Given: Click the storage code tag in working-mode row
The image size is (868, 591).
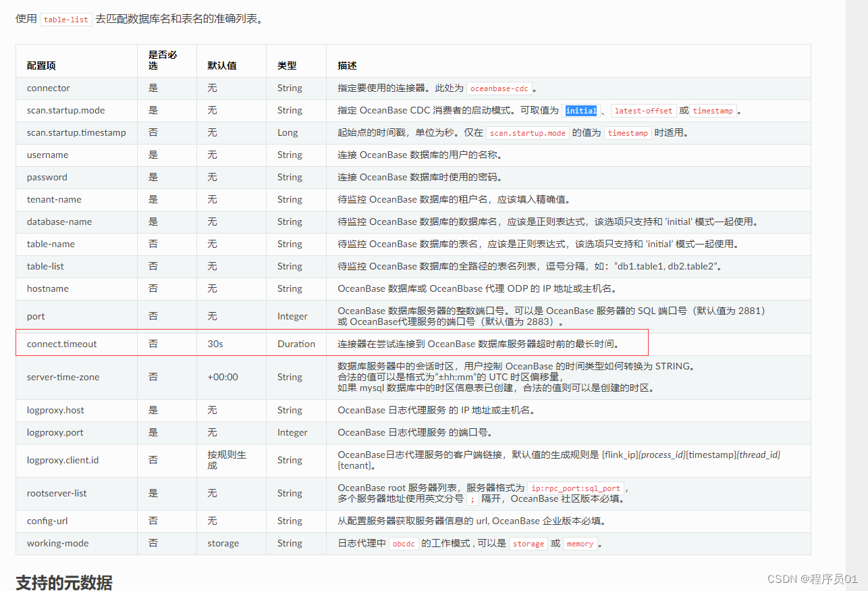Looking at the screenshot, I should [528, 543].
